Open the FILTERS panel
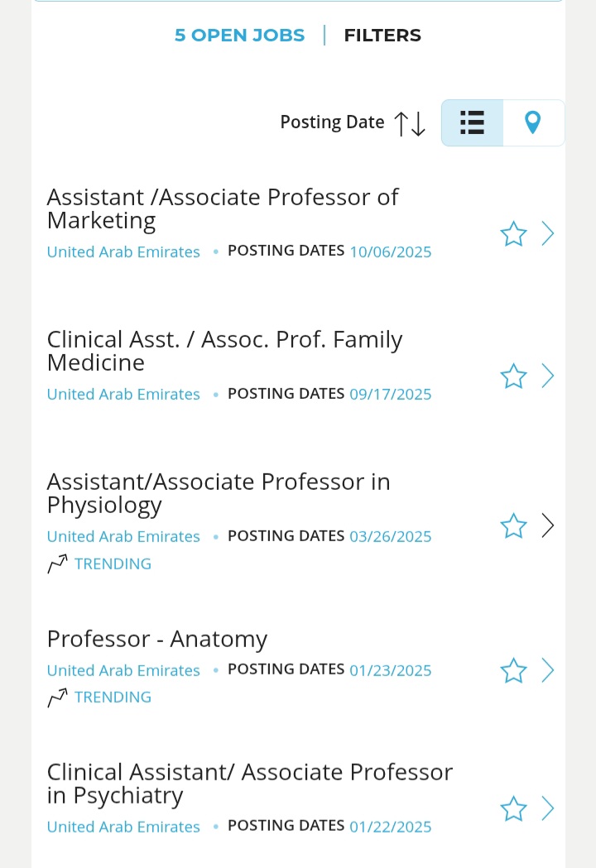Image resolution: width=596 pixels, height=868 pixels. pos(382,36)
